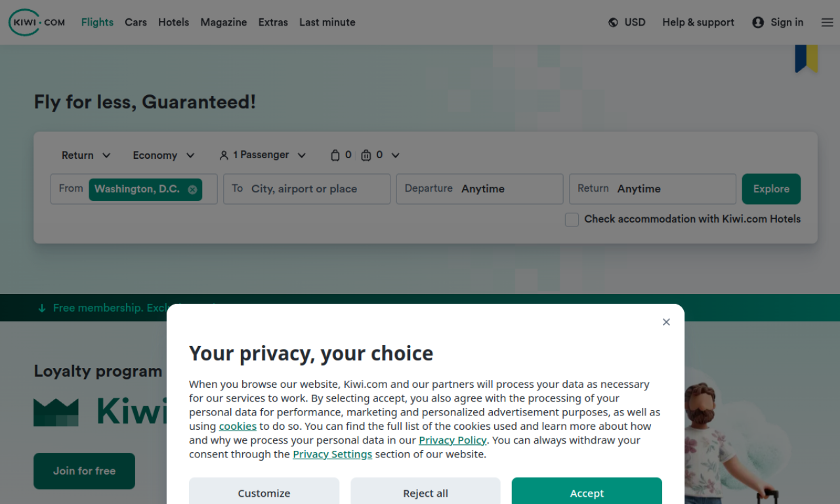Image resolution: width=840 pixels, height=504 pixels.
Task: Open the Privacy Policy link
Action: point(453,440)
